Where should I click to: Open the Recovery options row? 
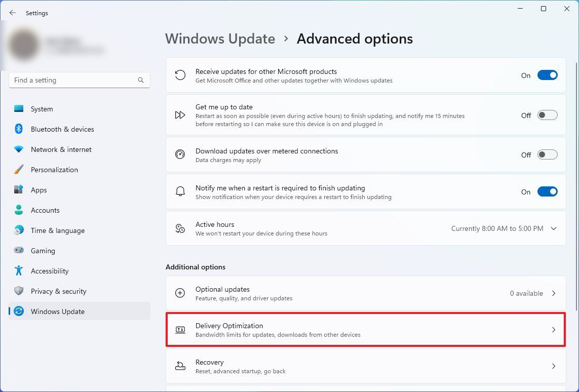tap(366, 366)
